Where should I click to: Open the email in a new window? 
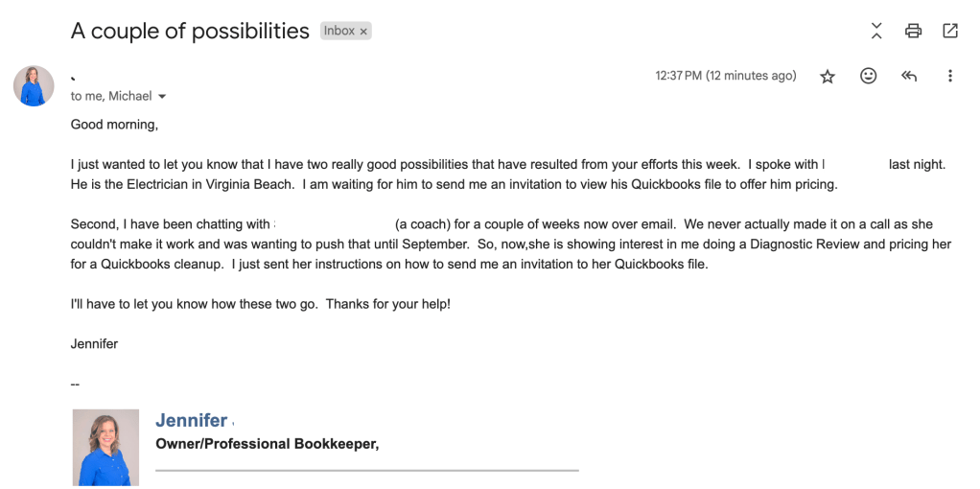(x=950, y=31)
